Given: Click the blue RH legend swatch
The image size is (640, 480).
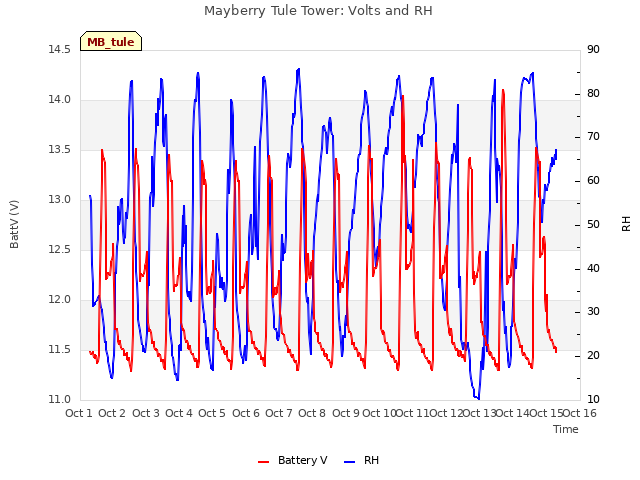Looking at the screenshot, I should click(350, 461).
